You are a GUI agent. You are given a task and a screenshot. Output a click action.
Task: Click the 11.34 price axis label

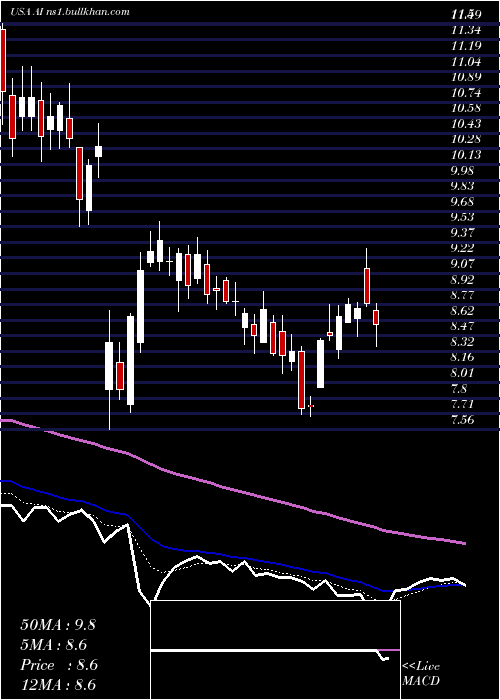[466, 30]
